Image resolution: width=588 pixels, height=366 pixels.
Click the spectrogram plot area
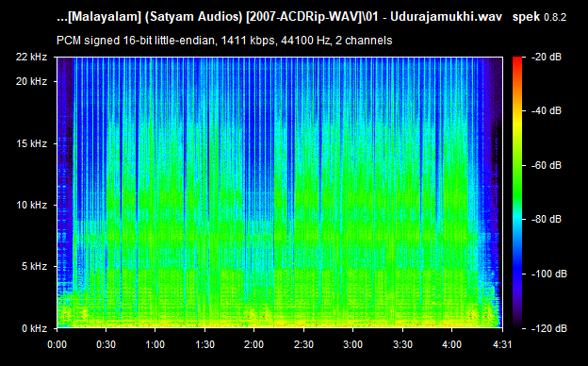pyautogui.click(x=280, y=192)
